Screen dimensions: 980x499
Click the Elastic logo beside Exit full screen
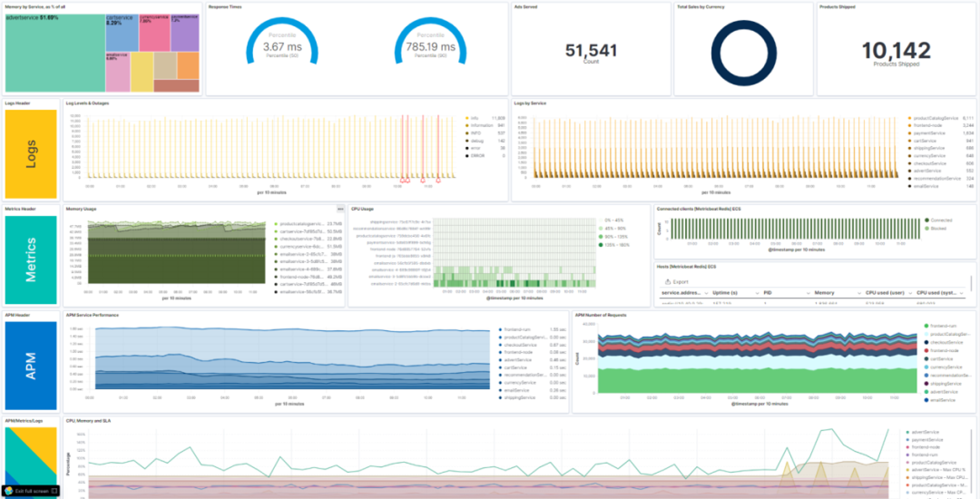tap(8, 490)
